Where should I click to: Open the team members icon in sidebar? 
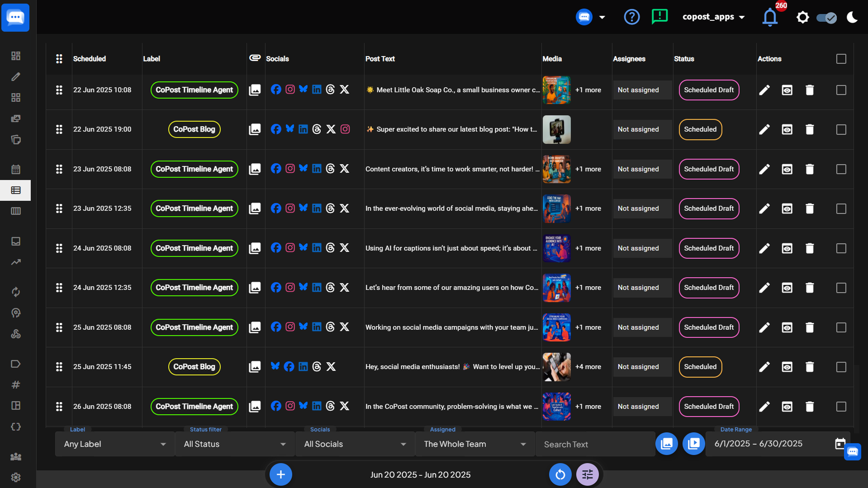16,456
